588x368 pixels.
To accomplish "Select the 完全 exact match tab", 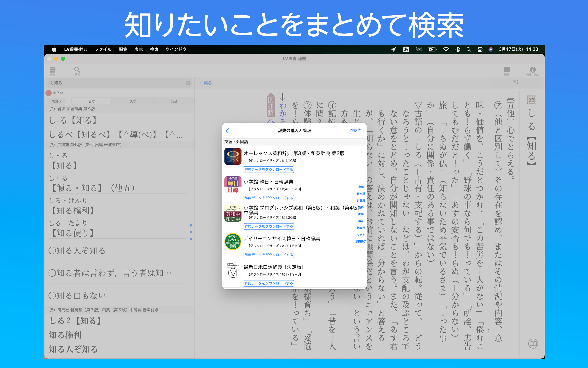I will pyautogui.click(x=174, y=101).
